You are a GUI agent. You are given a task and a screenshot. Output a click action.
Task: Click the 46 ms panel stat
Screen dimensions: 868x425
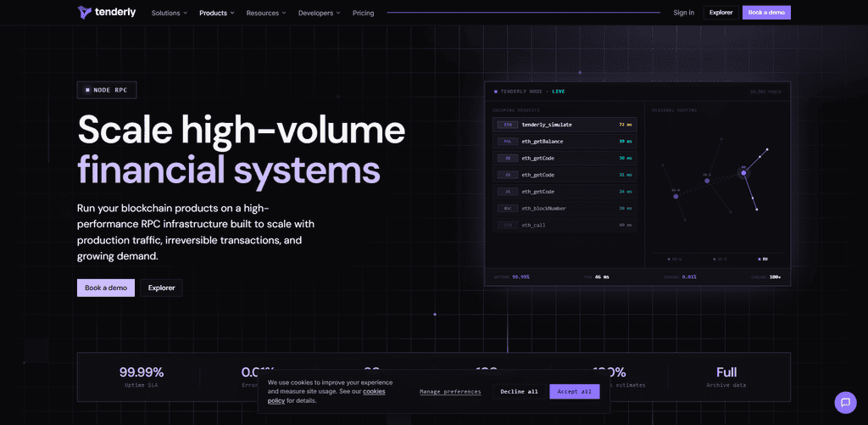[596, 277]
